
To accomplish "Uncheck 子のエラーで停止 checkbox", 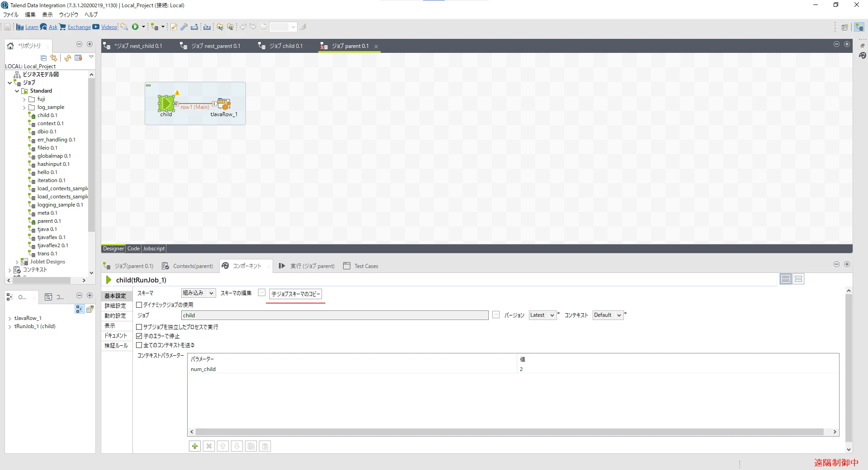I will (x=139, y=336).
